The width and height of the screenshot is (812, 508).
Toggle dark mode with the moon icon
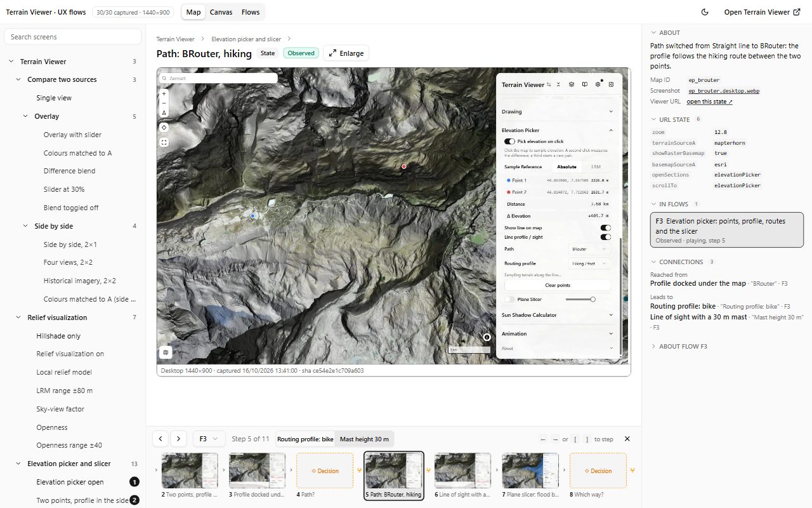coord(705,12)
